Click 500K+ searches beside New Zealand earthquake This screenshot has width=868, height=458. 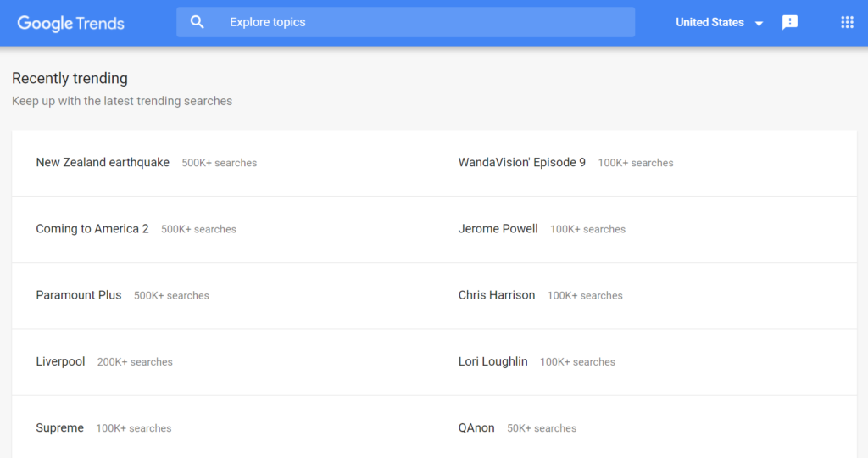[x=220, y=163]
